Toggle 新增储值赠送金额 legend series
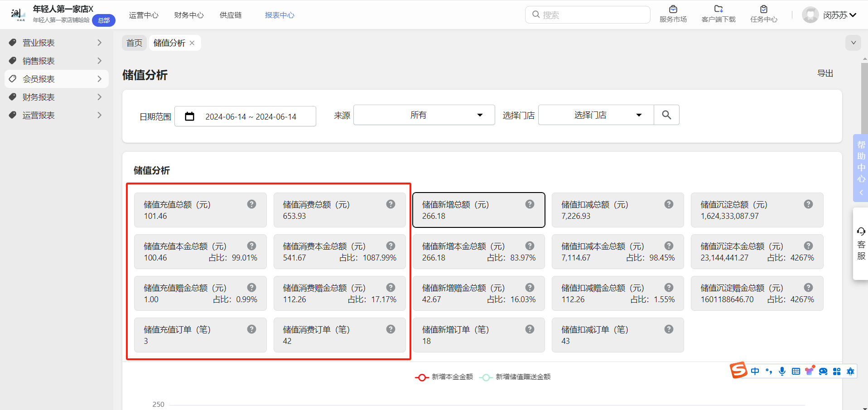The width and height of the screenshot is (868, 410). (515, 377)
